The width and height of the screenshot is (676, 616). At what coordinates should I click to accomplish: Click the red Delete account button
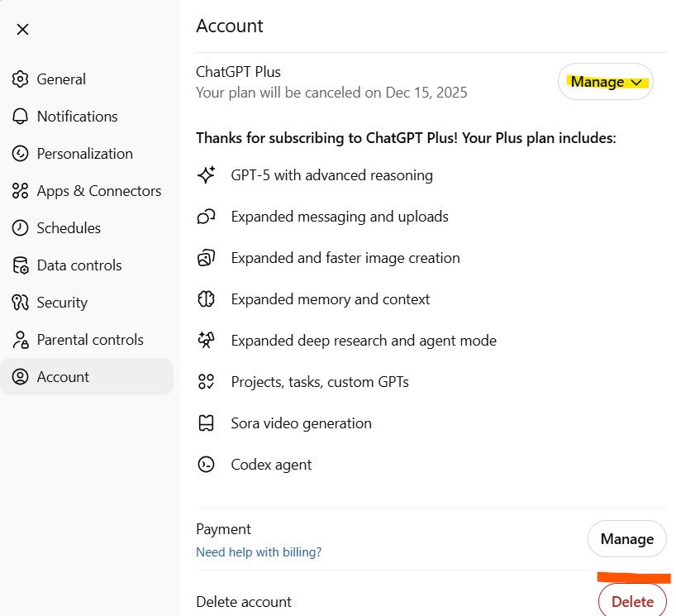[x=632, y=601]
